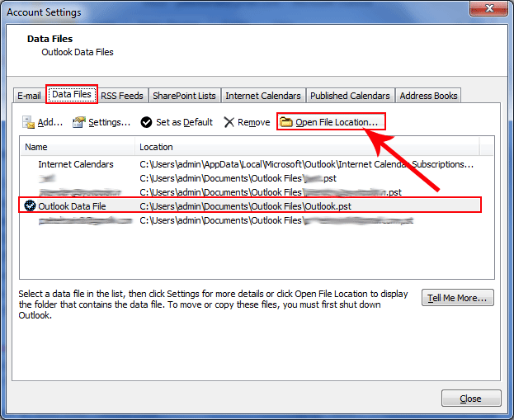Click the Close button at bottom

471,399
